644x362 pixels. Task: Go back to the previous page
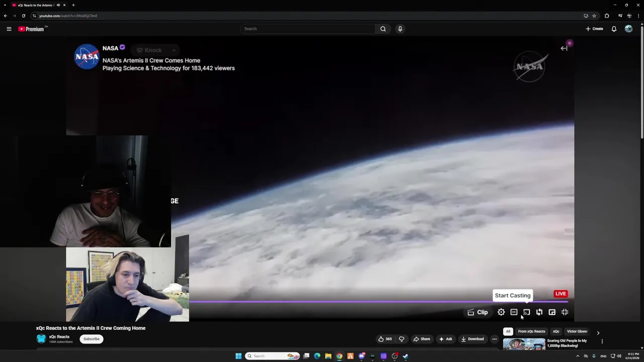pyautogui.click(x=6, y=16)
